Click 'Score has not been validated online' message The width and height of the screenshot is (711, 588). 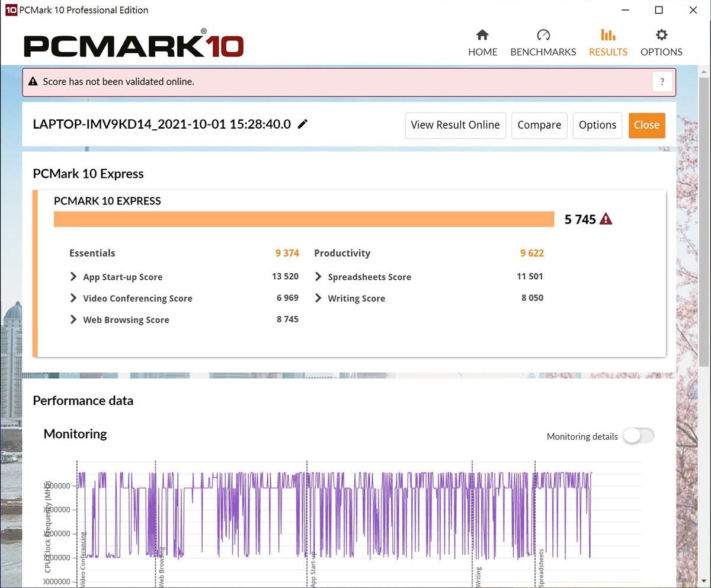pyautogui.click(x=118, y=82)
